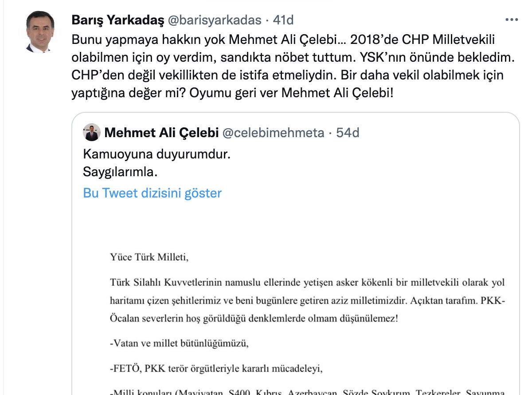532x395 pixels.
Task: Click the "Saygılarımla." line in the quoted tweet
Action: [x=120, y=170]
